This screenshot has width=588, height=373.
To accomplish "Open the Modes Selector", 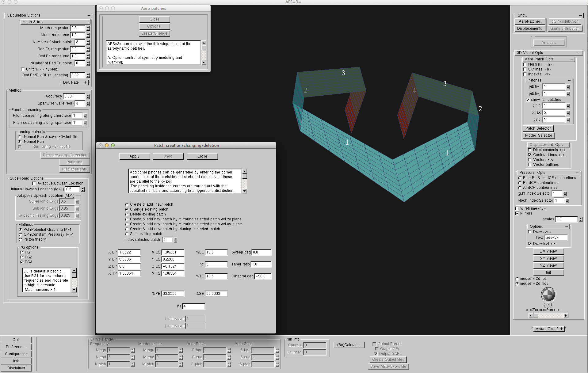I will click(539, 135).
